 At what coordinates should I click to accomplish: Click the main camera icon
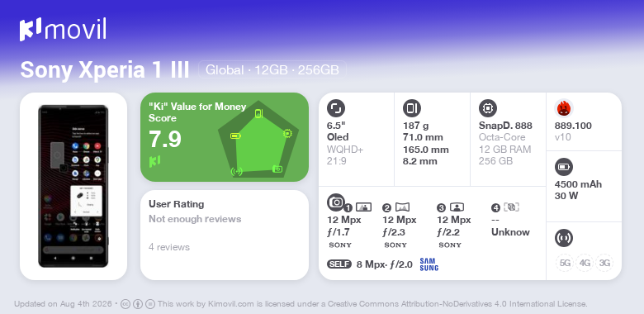336,202
